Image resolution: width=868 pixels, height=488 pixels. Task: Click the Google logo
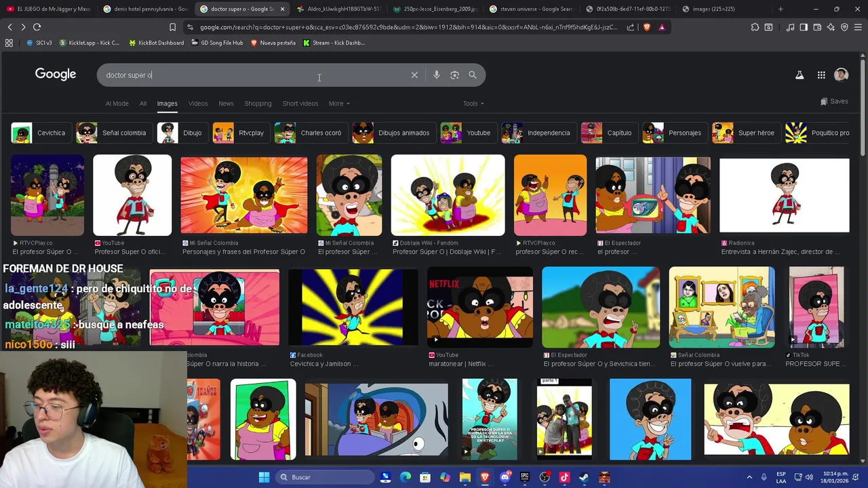coord(56,75)
